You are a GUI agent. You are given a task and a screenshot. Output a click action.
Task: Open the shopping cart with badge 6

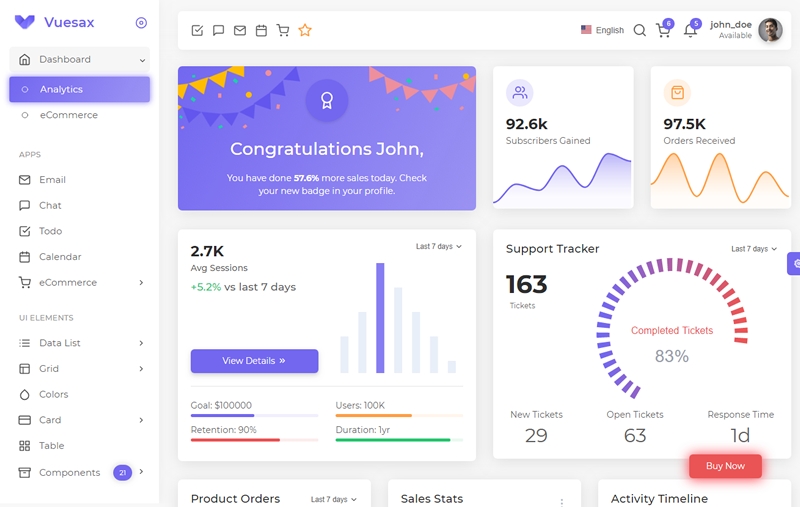(663, 31)
